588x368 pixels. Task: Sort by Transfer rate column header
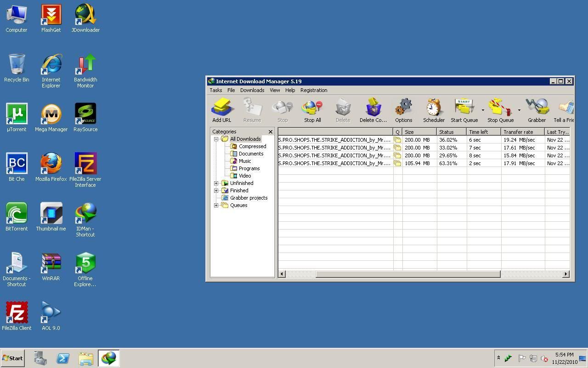point(523,132)
